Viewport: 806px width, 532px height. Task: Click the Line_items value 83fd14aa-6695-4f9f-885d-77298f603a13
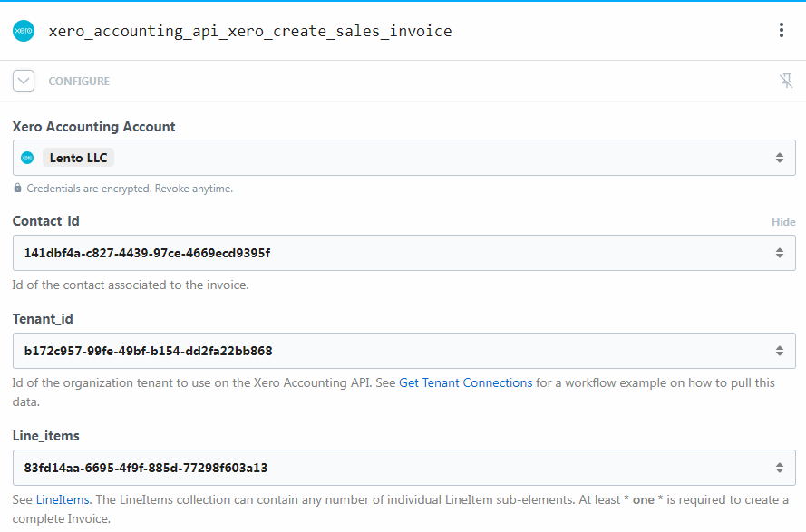pyautogui.click(x=146, y=468)
